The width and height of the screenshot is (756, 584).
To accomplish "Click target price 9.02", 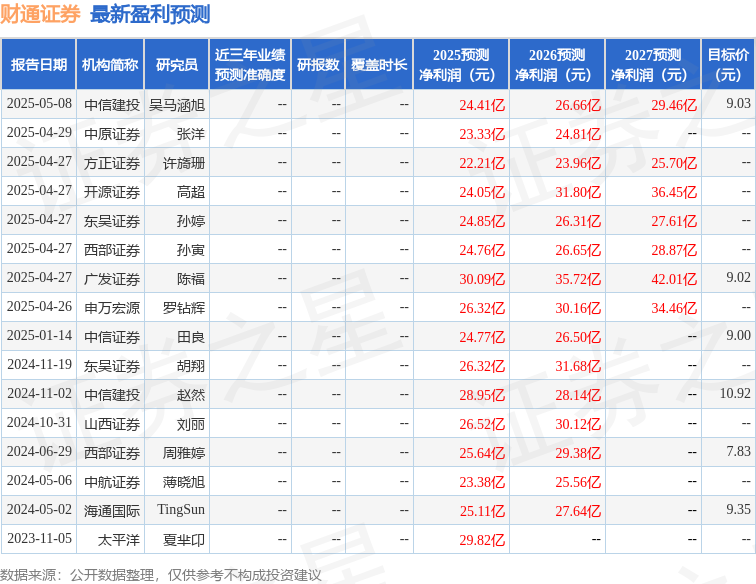I will click(739, 277).
